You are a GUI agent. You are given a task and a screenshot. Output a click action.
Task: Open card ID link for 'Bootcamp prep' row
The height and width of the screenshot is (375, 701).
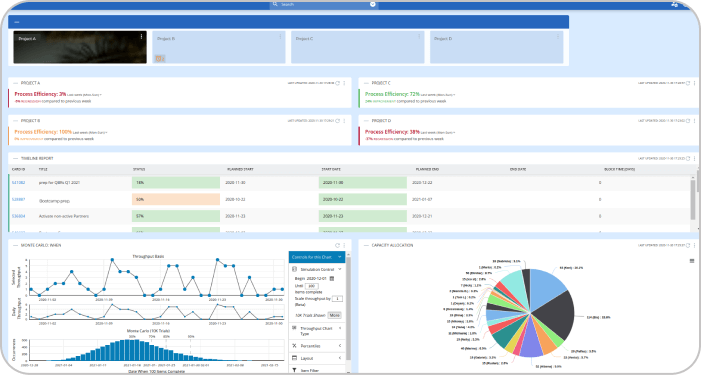(x=18, y=199)
